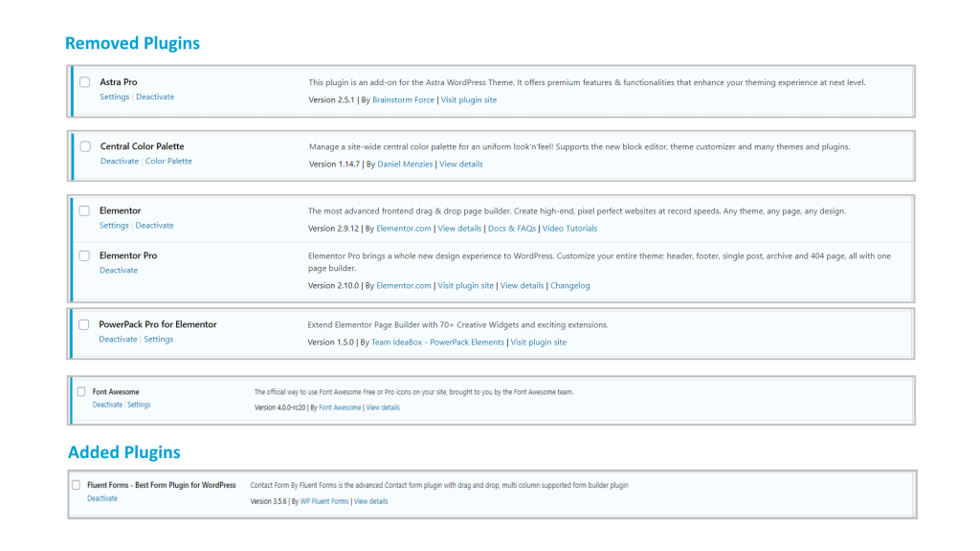Open Elementor Settings link
Image resolution: width=980 pixels, height=551 pixels.
(114, 226)
